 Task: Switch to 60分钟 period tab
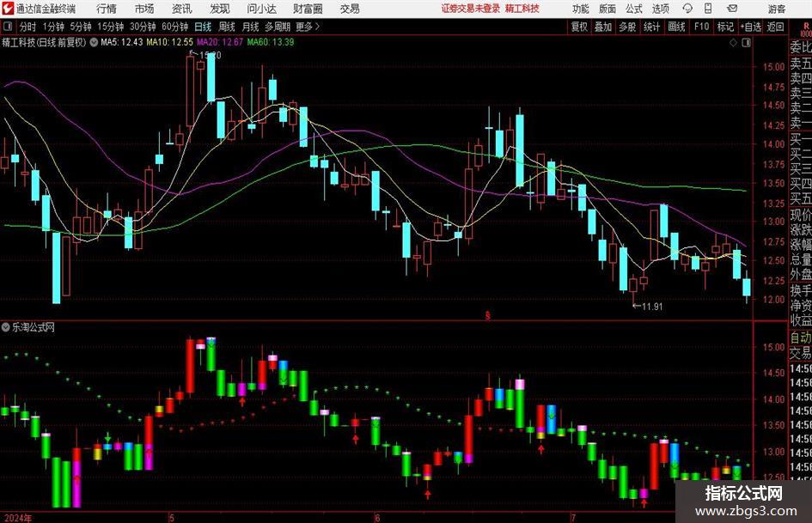174,27
